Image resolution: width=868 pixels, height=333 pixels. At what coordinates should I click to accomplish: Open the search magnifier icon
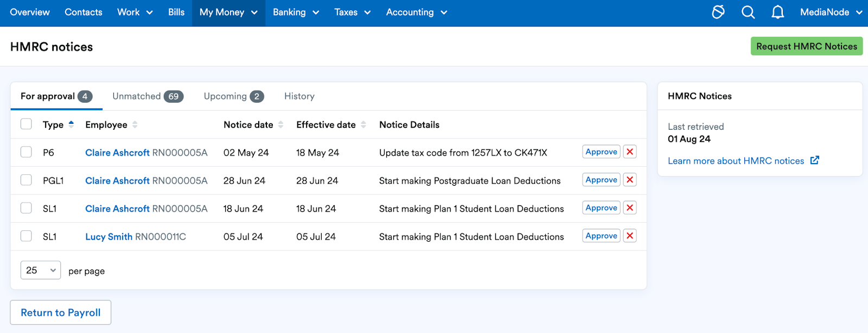pos(748,12)
